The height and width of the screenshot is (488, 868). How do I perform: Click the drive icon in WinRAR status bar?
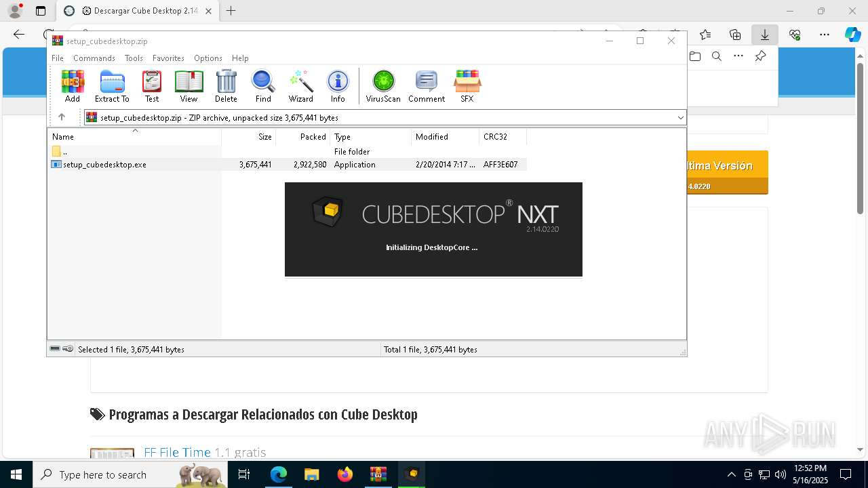pos(55,349)
